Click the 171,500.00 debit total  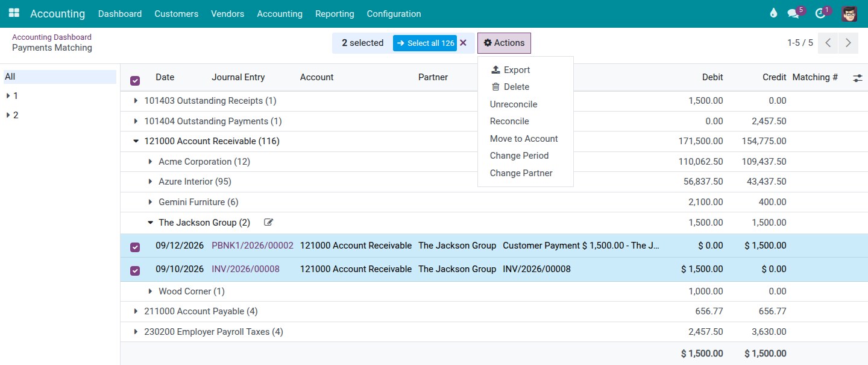700,141
